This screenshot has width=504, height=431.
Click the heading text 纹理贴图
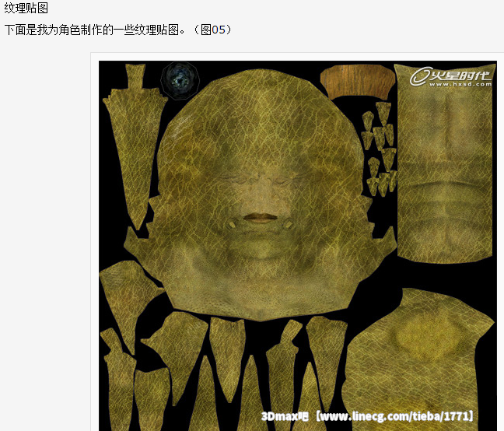click(x=26, y=8)
